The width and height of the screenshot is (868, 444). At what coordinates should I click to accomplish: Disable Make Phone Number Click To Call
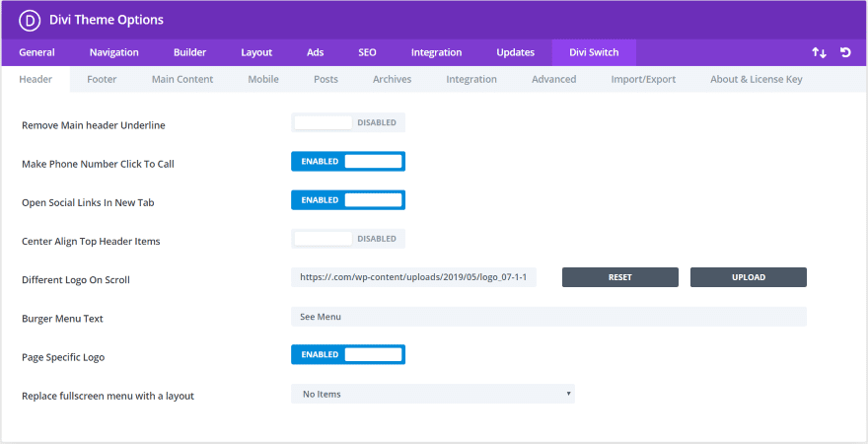[348, 162]
